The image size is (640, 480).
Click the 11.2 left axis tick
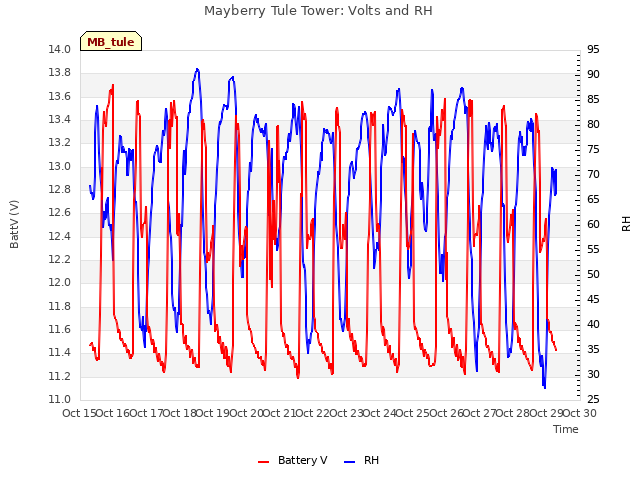(x=60, y=376)
